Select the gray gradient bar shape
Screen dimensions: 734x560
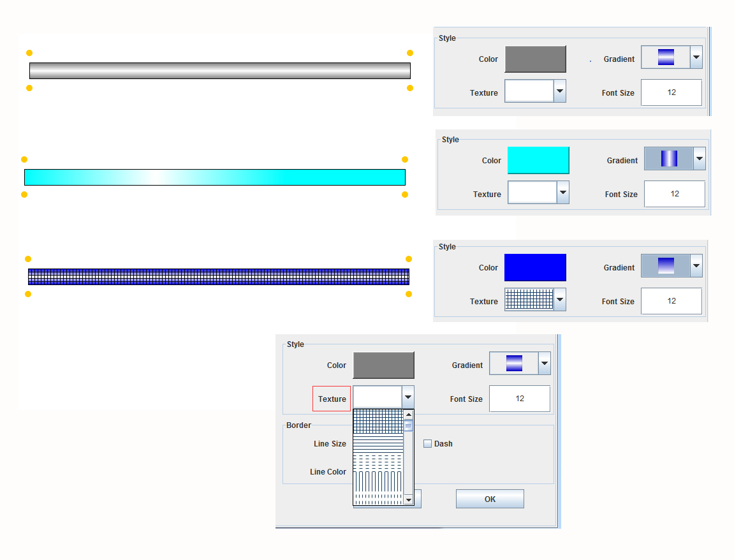219,71
